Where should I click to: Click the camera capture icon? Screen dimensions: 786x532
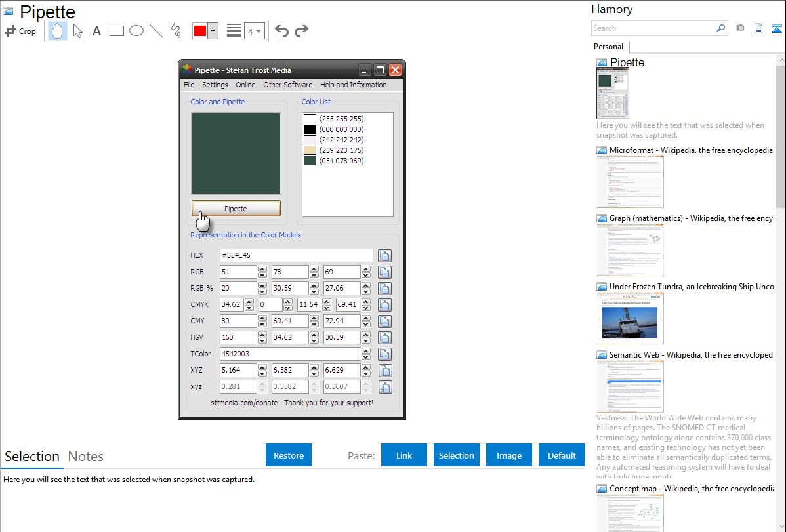coord(740,28)
